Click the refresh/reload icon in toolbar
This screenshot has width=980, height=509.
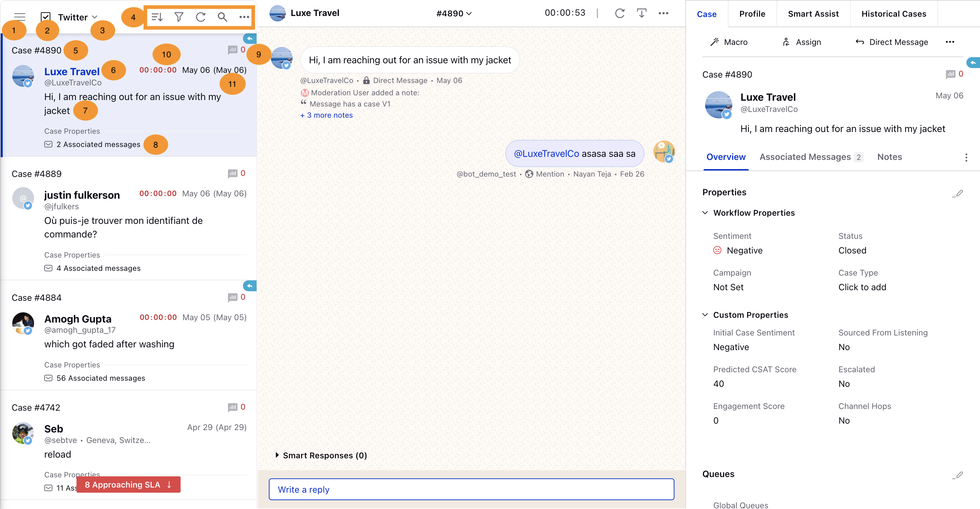tap(201, 16)
